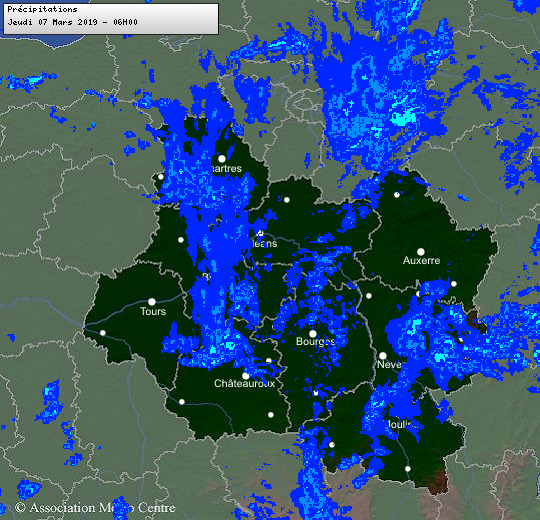
Task: Click the Auxerre city name label
Action: 422,260
